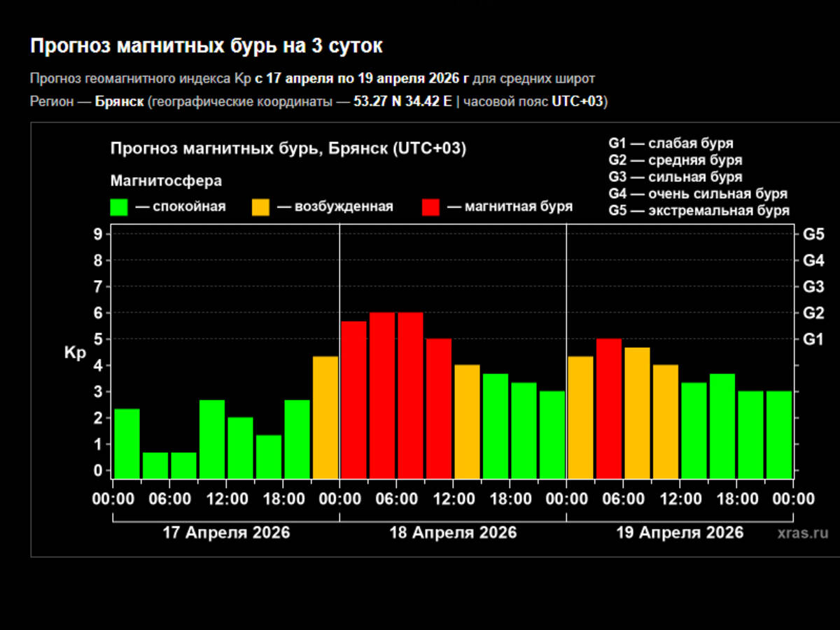Select the yellow bar starting 12:00 on 18 April
The width and height of the screenshot is (840, 630).
pyautogui.click(x=467, y=421)
